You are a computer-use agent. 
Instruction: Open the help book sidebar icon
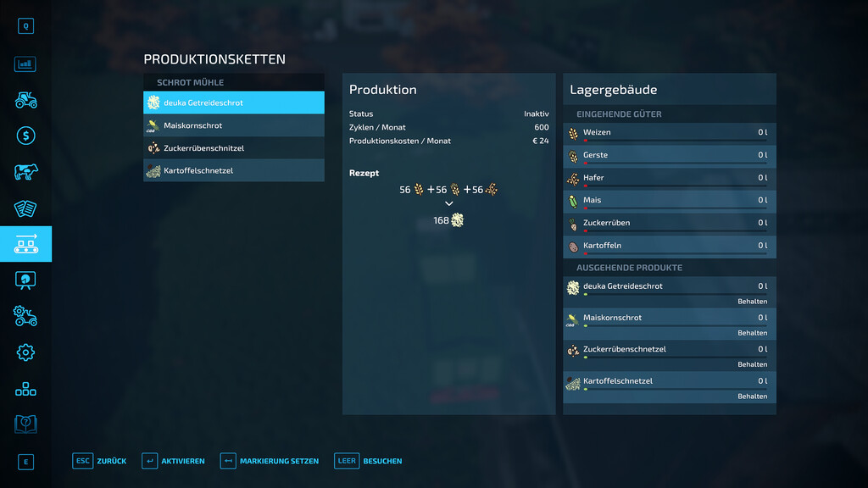pos(25,424)
